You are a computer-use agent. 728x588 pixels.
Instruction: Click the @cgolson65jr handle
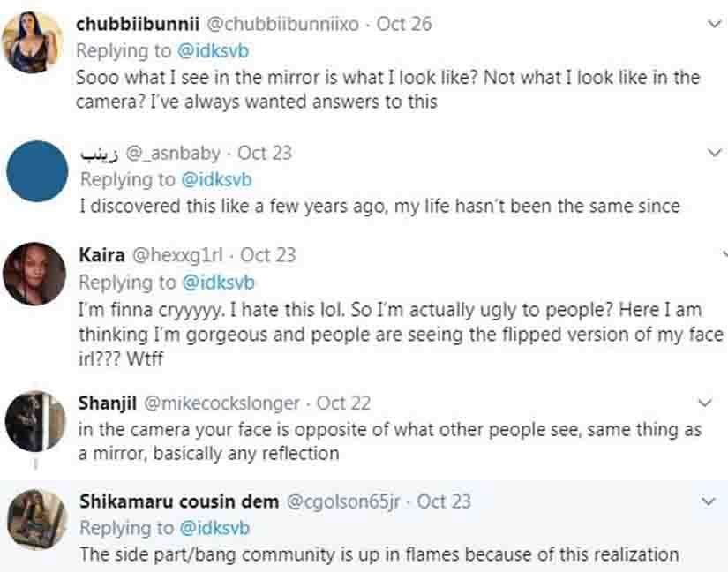tap(344, 501)
